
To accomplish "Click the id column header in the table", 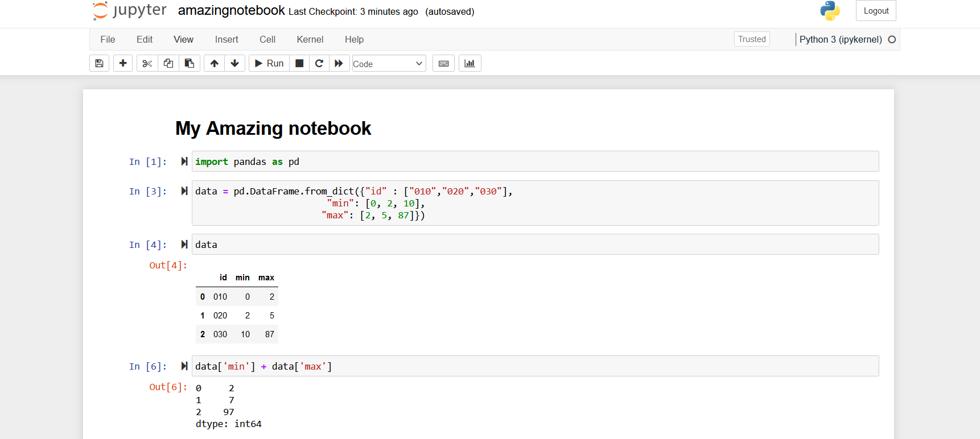I will (x=223, y=278).
